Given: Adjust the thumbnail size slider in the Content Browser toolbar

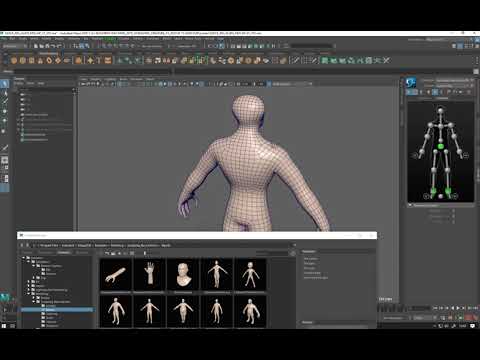Looking at the screenshot, I should pyautogui.click(x=145, y=253).
